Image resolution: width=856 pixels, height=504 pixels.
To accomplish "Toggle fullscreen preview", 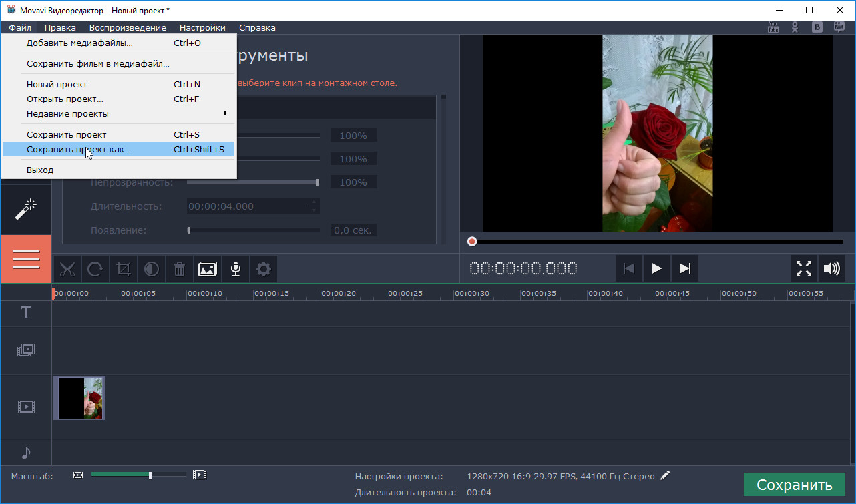I will click(804, 268).
